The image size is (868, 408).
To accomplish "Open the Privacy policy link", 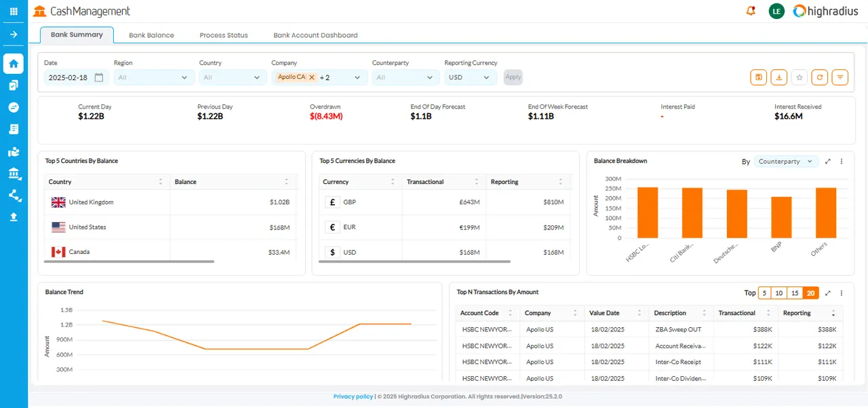I will pos(353,396).
